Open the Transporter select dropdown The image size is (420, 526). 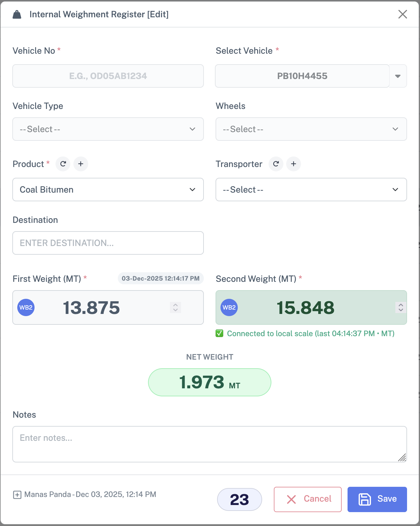[311, 190]
